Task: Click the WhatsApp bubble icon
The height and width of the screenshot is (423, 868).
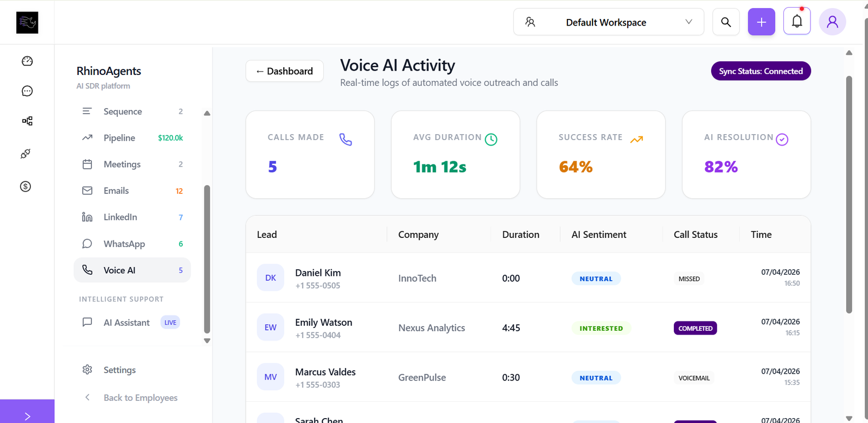Action: click(87, 244)
